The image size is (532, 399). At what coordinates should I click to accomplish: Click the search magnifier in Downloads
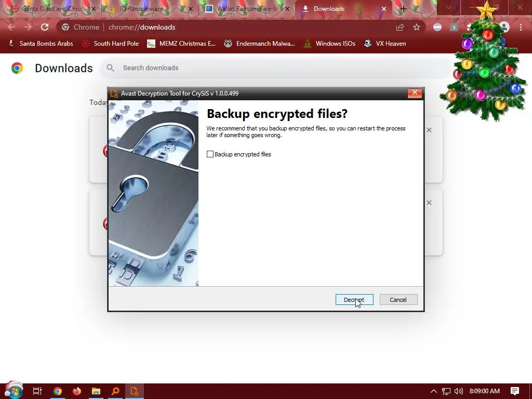110,68
